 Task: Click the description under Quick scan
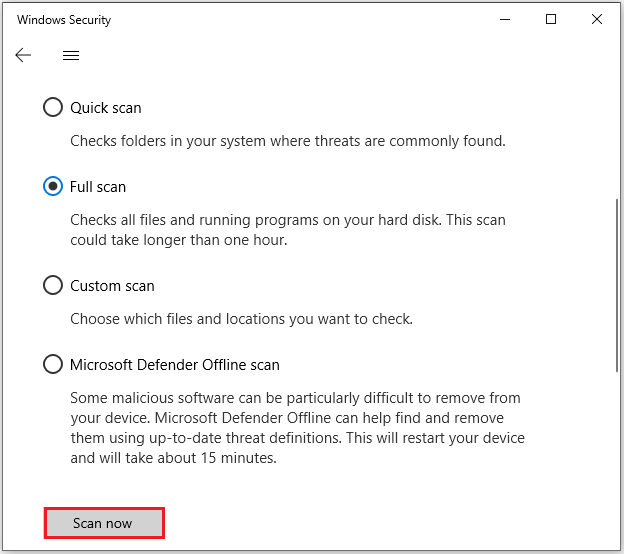288,141
